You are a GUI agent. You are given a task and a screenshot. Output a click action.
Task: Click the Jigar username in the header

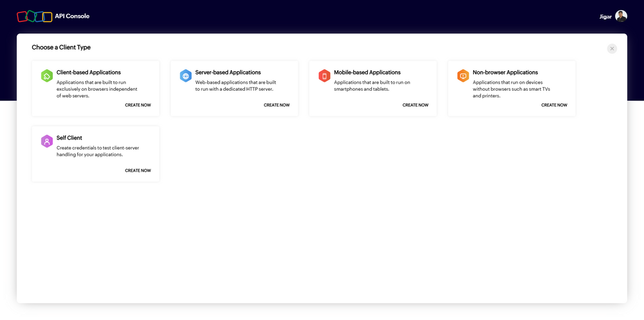605,17
